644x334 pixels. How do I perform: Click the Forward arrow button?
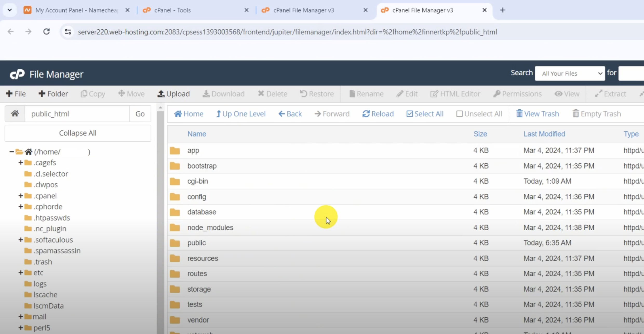[332, 114]
